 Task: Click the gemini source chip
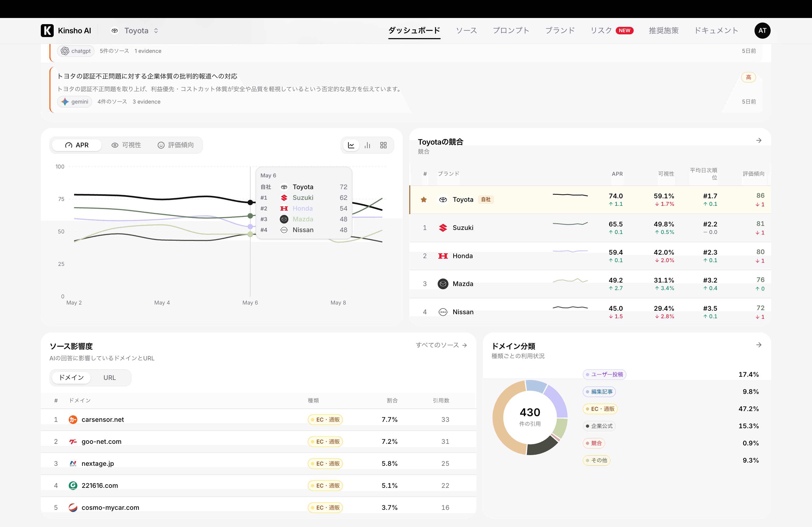point(74,102)
